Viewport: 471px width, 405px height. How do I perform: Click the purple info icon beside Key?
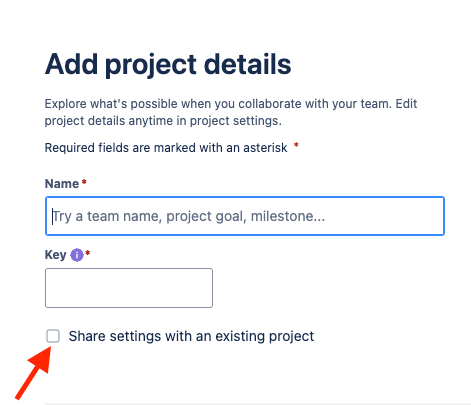pos(77,255)
